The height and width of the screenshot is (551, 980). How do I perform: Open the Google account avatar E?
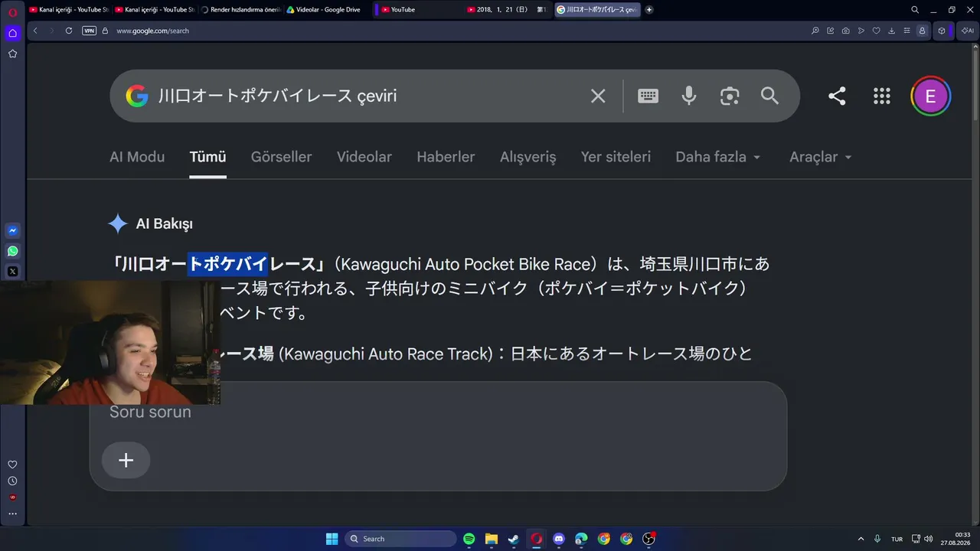[931, 96]
